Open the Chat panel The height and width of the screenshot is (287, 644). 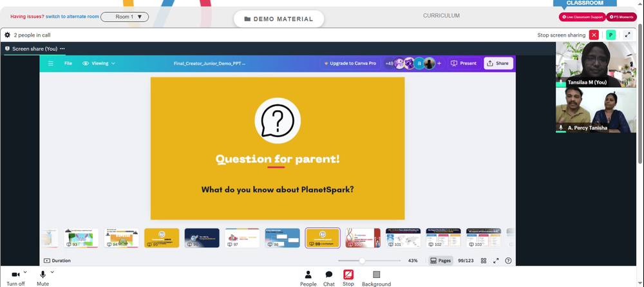(x=329, y=278)
